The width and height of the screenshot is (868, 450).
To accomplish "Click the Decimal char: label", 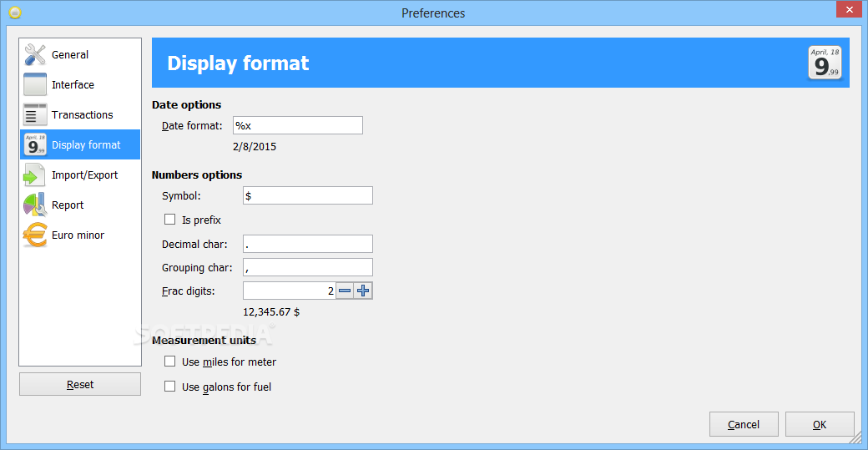I will [194, 244].
